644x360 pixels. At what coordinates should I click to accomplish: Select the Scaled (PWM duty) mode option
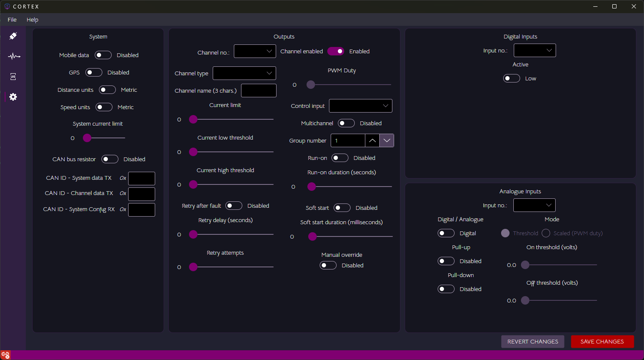(546, 233)
